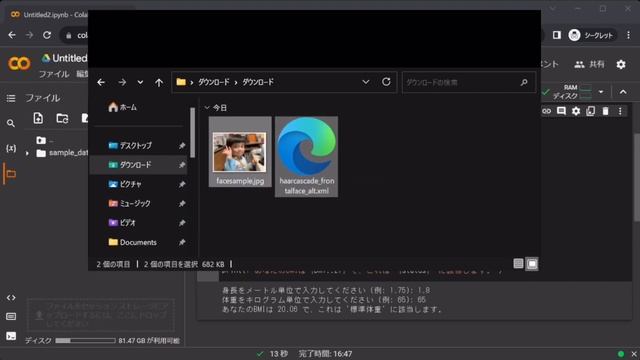
Task: Click the Colab logo
Action: click(19, 64)
